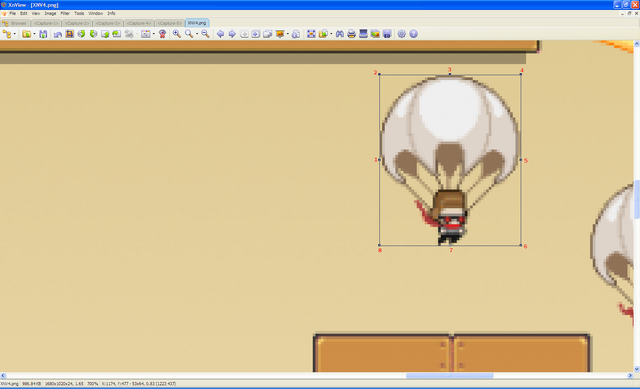
Task: Switch to the Capture-5 tab
Action: pos(169,23)
